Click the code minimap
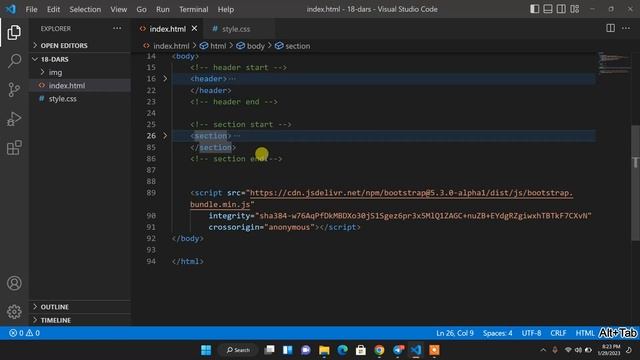 click(x=614, y=63)
